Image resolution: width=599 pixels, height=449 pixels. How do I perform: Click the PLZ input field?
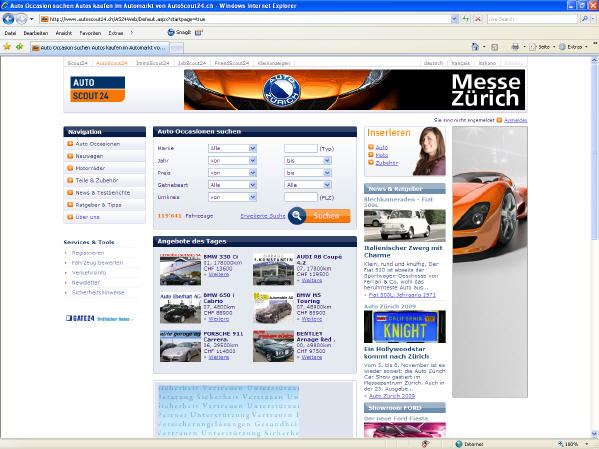301,197
